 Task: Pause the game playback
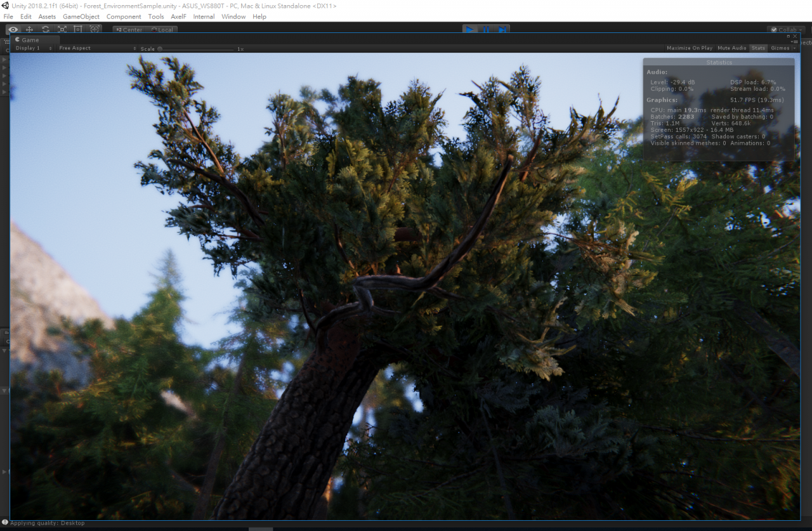coord(486,30)
